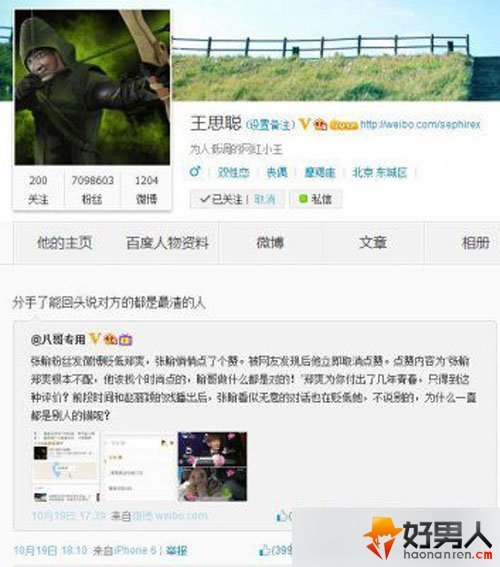The height and width of the screenshot is (567, 500).
Task: Click the male gender symbol icon
Action: point(195,171)
